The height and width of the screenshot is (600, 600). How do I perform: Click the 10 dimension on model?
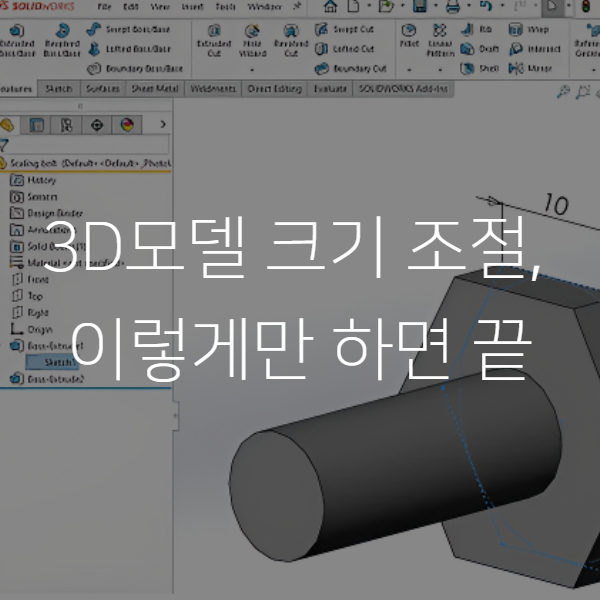click(x=556, y=205)
